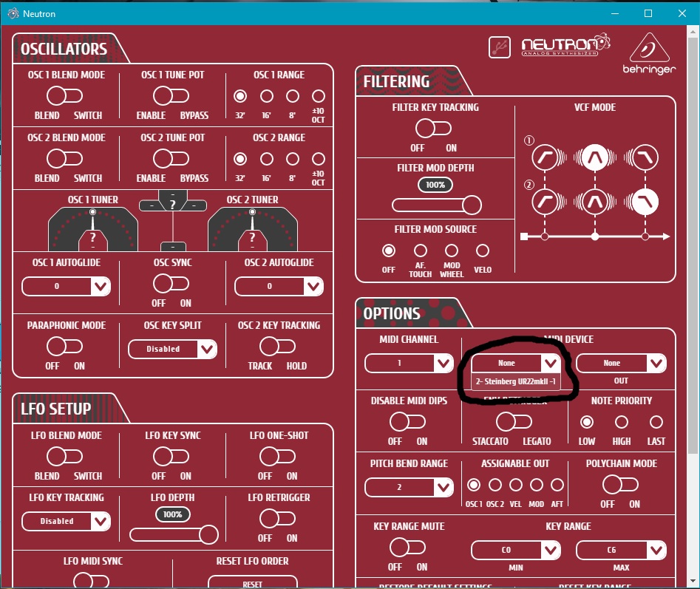Select VCF mode 1 high-pass filter icon
The width and height of the screenshot is (700, 589).
[x=545, y=157]
